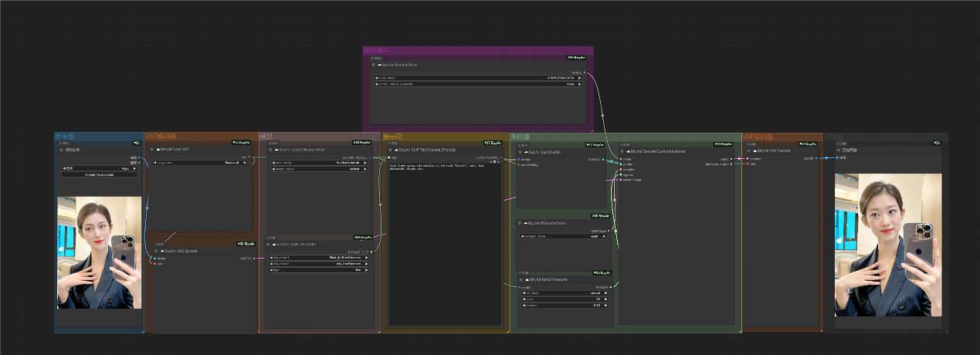Image resolution: width=980 pixels, height=355 pixels.
Task: Open the scheduler dropdown in BasicScheduler
Action: (564, 293)
